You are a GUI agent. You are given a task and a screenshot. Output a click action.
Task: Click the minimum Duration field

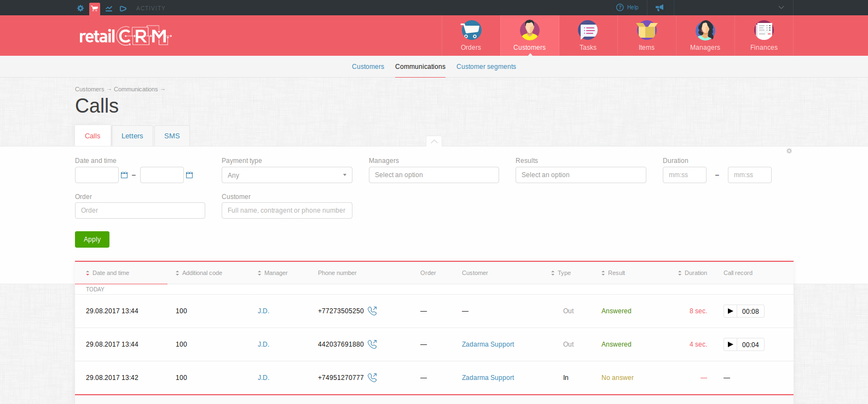(685, 175)
